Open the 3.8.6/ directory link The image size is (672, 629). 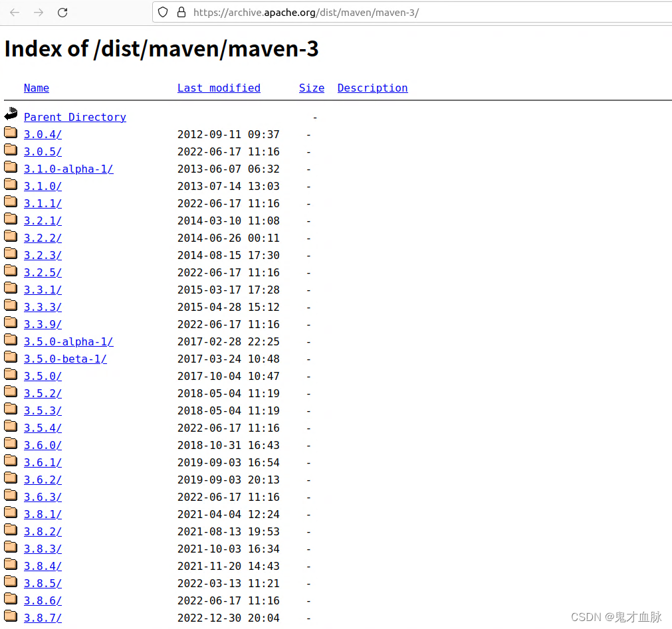[x=43, y=600]
